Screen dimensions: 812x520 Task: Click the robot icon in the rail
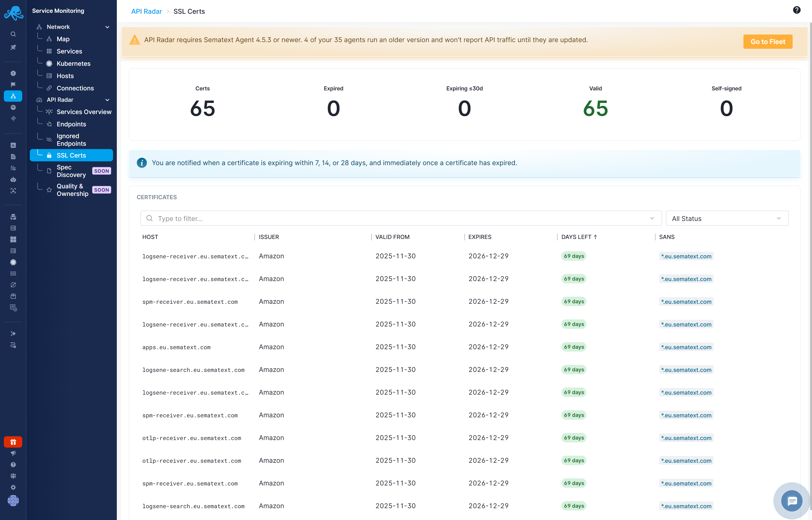click(13, 179)
